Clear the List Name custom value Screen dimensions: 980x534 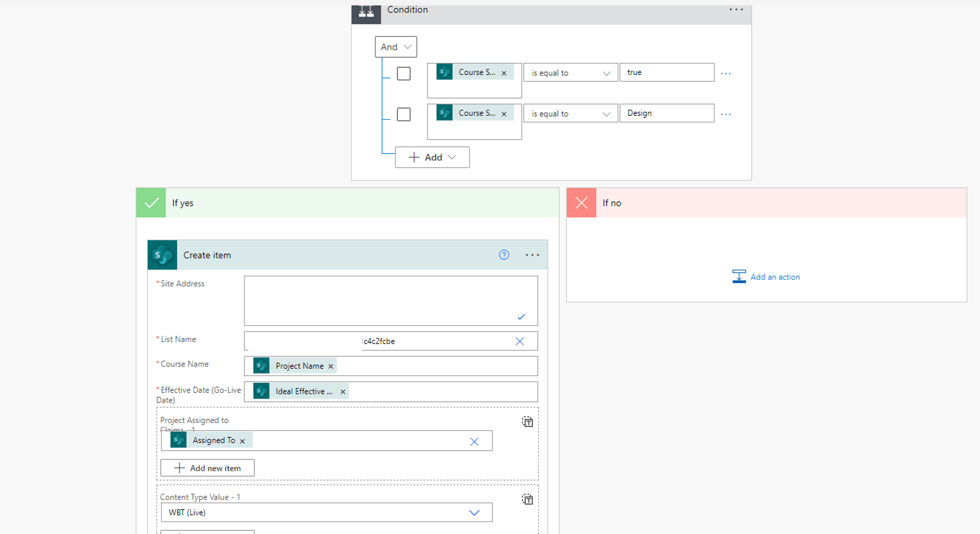pyautogui.click(x=519, y=341)
